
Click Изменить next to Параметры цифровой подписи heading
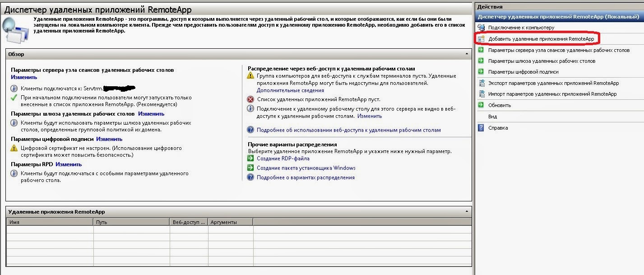tap(109, 139)
